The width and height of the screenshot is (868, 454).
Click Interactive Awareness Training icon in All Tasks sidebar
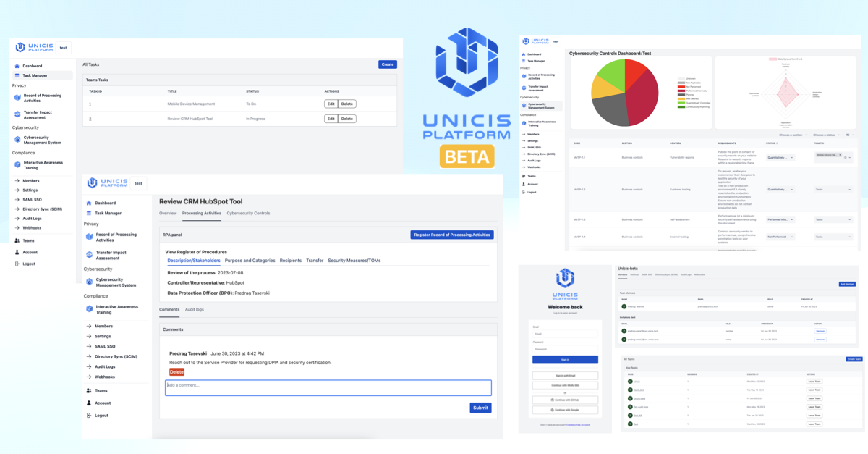(17, 165)
